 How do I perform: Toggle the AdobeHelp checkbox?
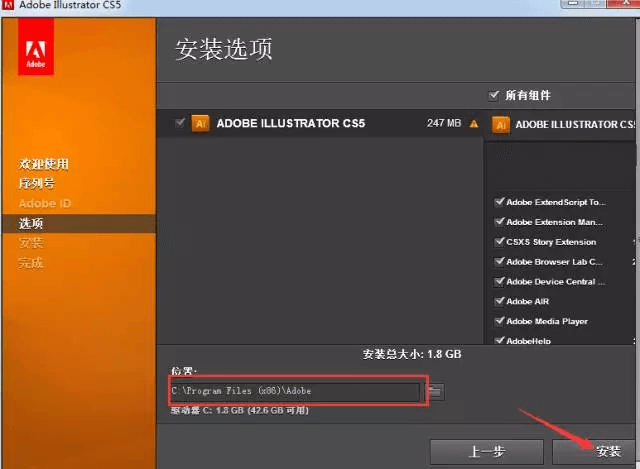(x=499, y=340)
